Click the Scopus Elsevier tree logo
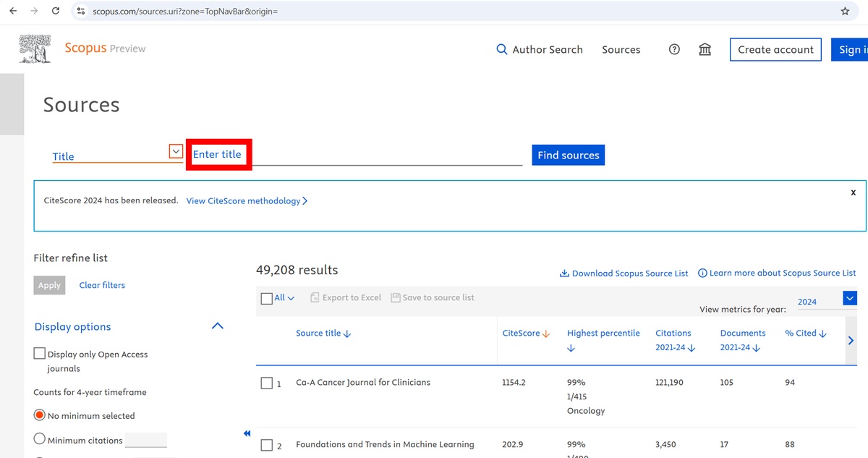This screenshot has width=868, height=458. tap(35, 48)
